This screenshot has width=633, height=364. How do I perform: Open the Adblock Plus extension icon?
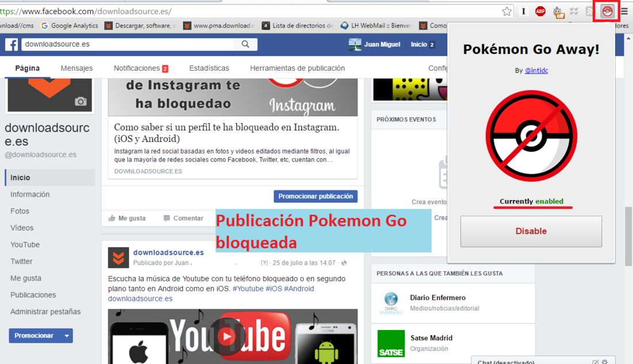(540, 12)
